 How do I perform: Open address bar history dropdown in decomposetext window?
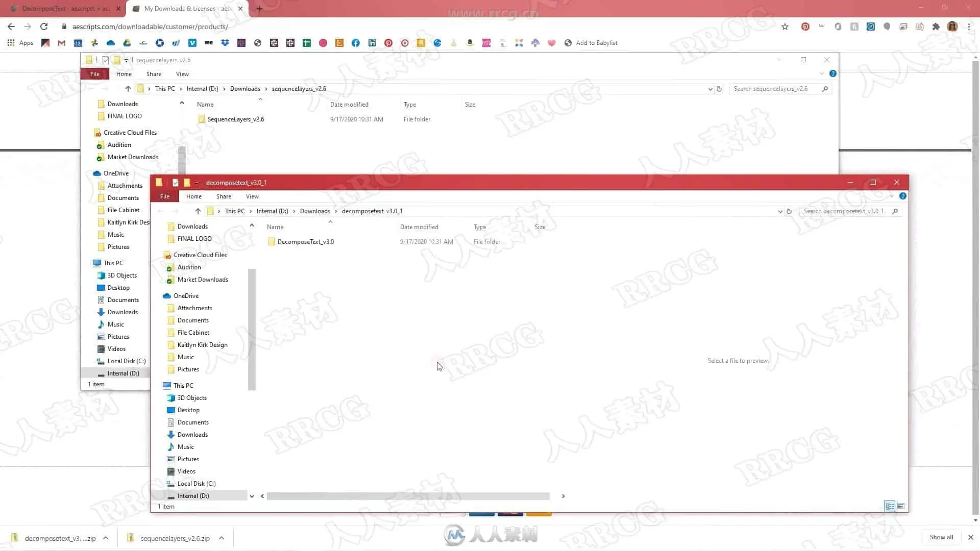(780, 211)
